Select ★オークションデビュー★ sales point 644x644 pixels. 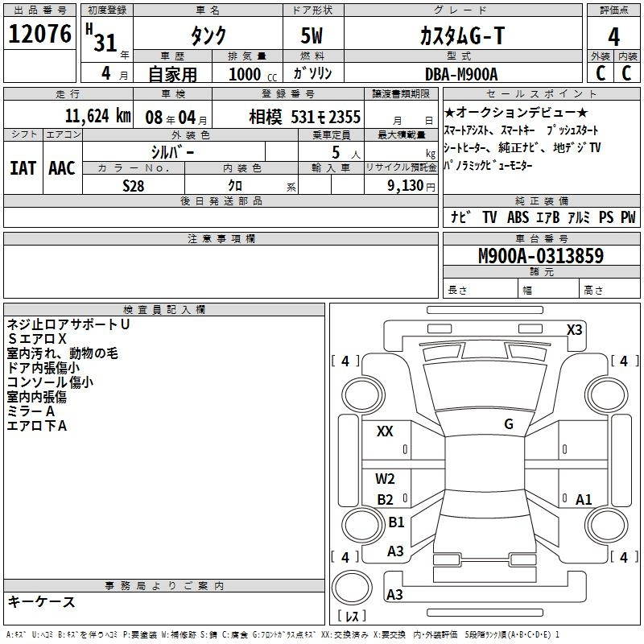click(x=516, y=112)
